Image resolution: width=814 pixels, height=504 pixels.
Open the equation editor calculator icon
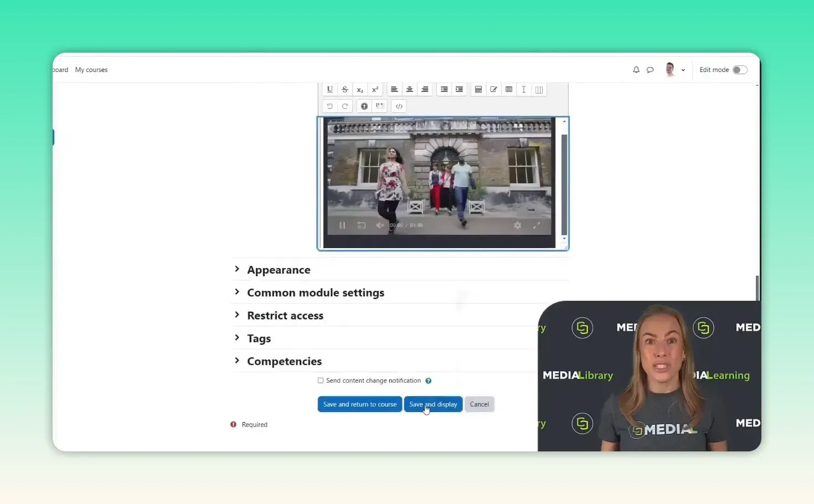[478, 90]
